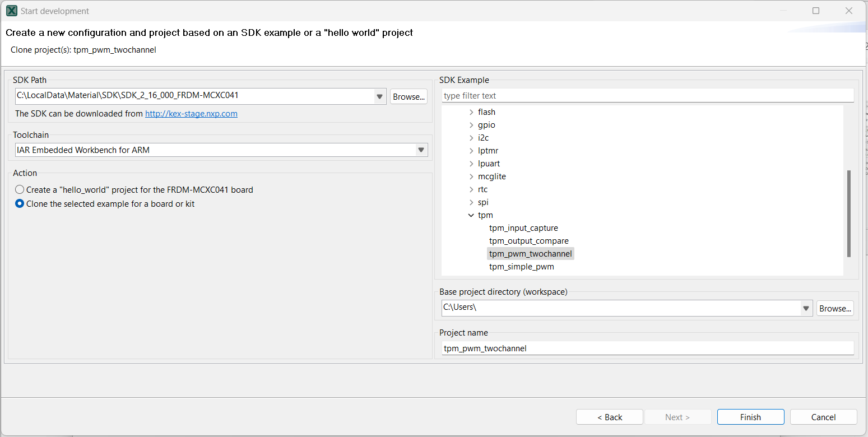Viewport: 868px width, 437px height.
Task: Open the kex-stage.nxp.com download link
Action: [x=191, y=114]
